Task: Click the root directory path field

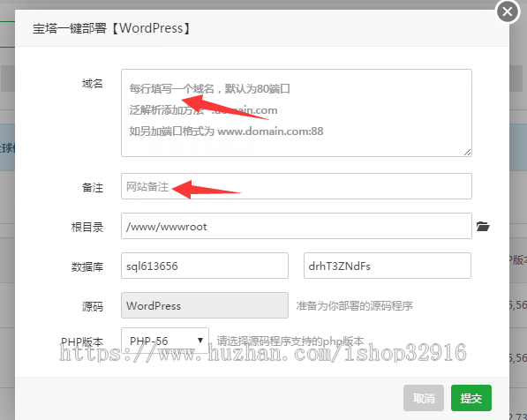Action: (297, 226)
